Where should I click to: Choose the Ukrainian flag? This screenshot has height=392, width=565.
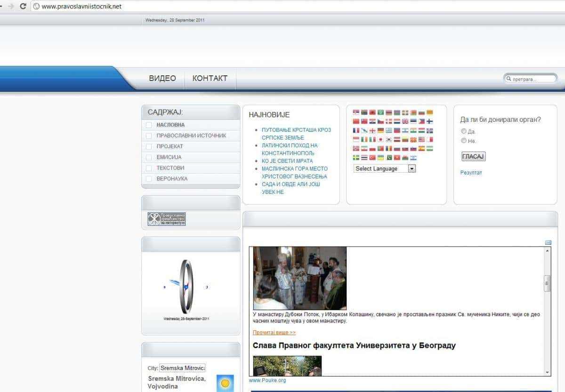380,157
